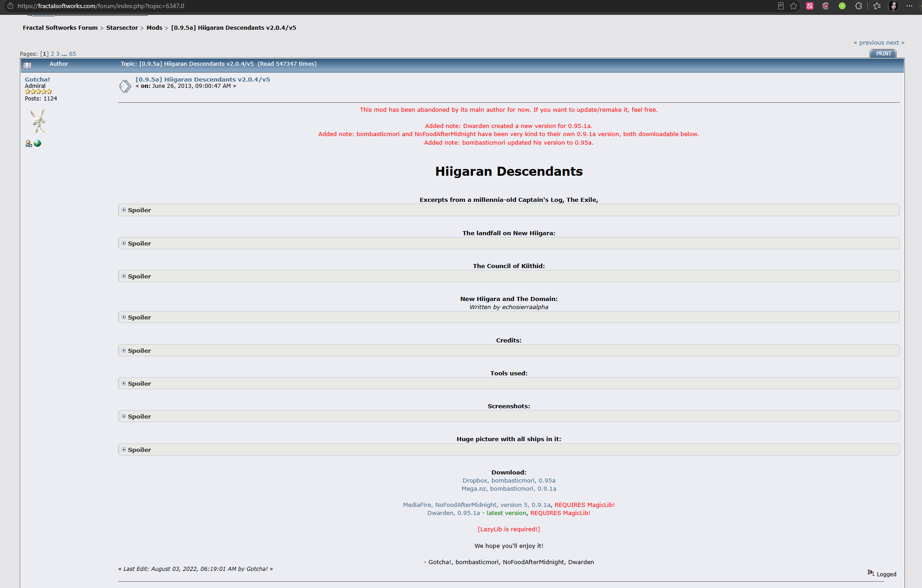Open the favorites list icon
This screenshot has height=588, width=922.
[877, 6]
